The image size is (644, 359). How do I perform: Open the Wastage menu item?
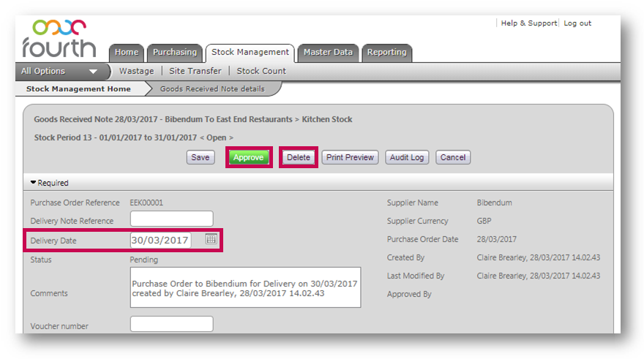click(136, 72)
